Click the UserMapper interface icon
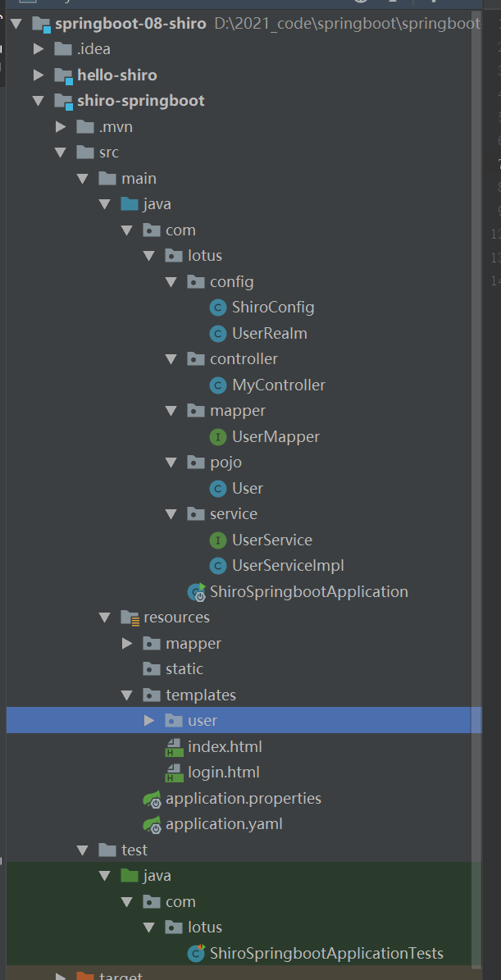Viewport: 501px width, 980px height. click(217, 437)
